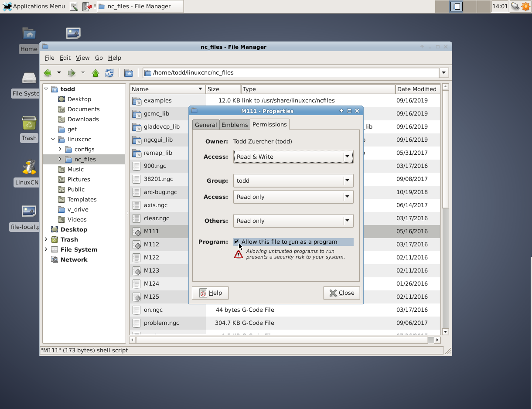Screen dimensions: 532x409
Task: Click the notification icon in system tray
Action: [515, 6]
